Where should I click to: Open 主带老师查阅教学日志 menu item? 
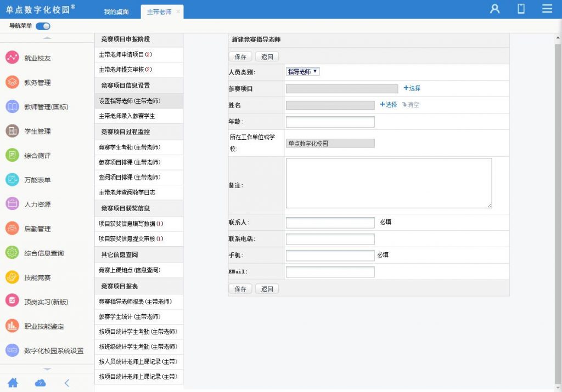[x=139, y=192]
